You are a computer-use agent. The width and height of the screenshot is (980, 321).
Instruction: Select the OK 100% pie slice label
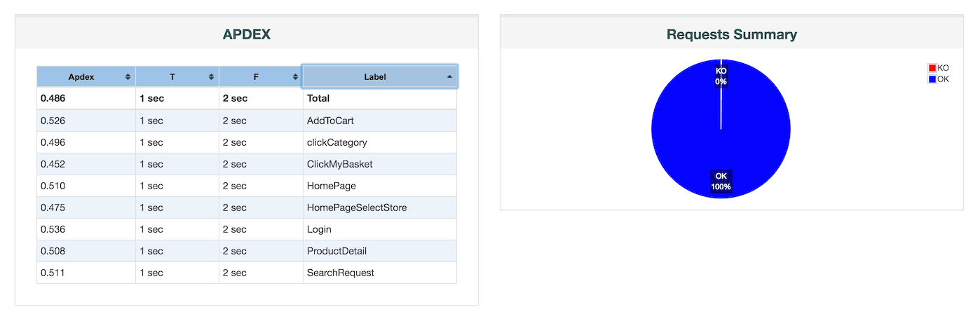coord(721,181)
